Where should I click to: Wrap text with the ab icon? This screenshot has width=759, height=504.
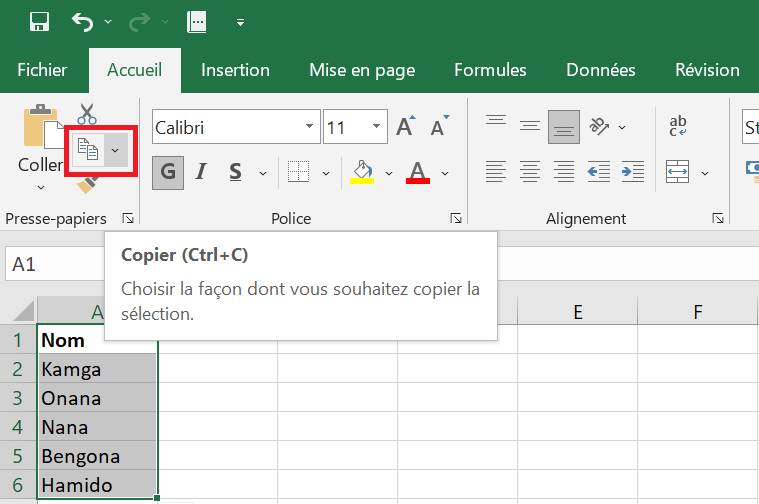tap(678, 126)
